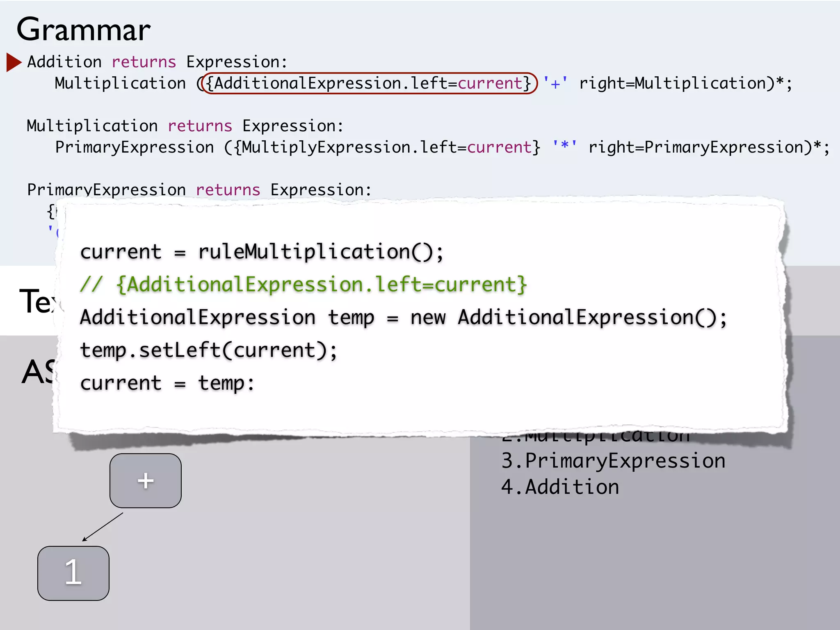Click the blue '+' literal in Addition rule
This screenshot has width=840, height=630.
(x=555, y=83)
